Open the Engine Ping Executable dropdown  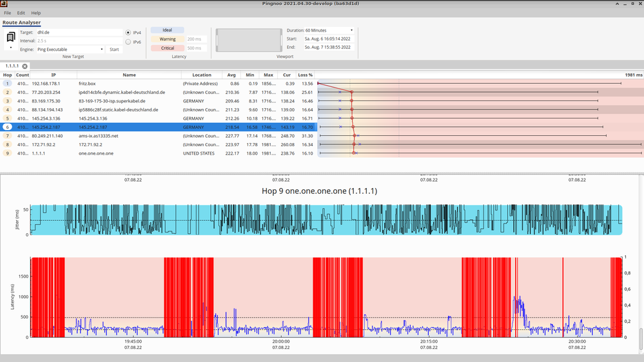tap(70, 50)
